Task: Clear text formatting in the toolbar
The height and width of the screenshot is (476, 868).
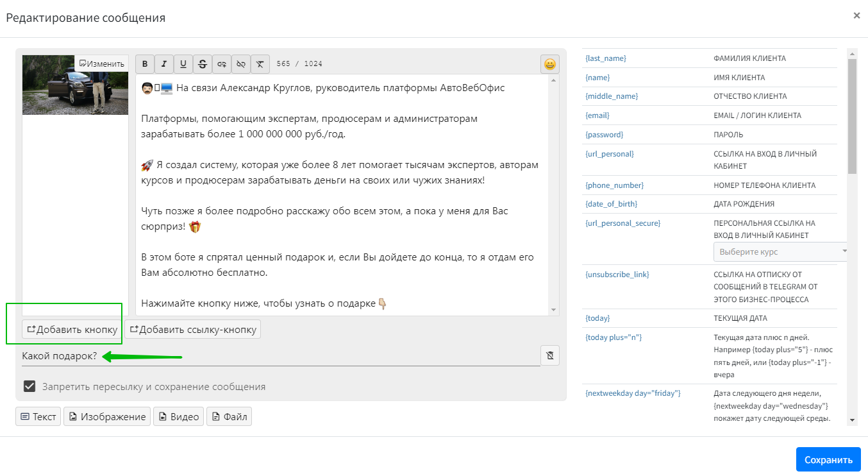Action: tap(260, 64)
